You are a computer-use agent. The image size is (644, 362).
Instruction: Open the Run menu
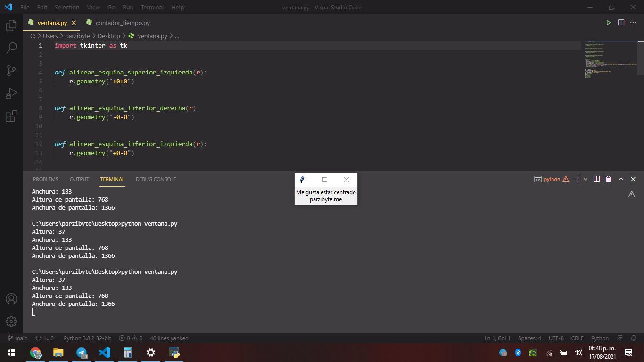(128, 7)
